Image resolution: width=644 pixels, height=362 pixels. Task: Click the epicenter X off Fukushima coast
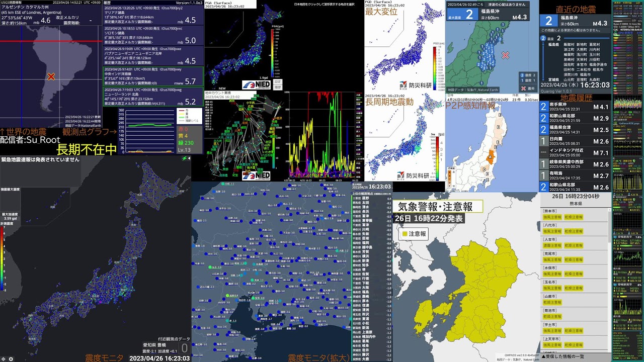(505, 55)
